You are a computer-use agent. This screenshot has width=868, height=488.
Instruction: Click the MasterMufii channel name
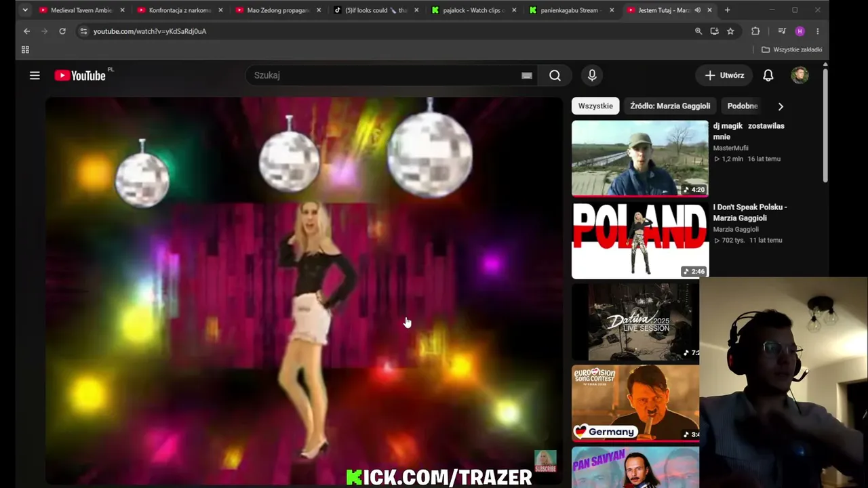tap(730, 148)
